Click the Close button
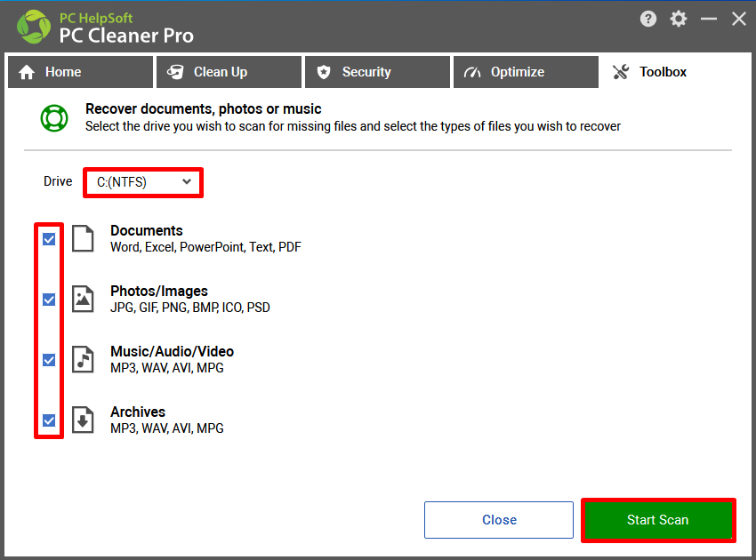756x560 pixels. click(x=499, y=520)
